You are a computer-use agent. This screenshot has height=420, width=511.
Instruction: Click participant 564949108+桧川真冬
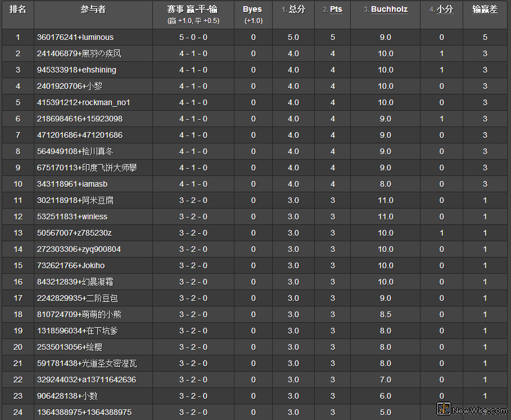pyautogui.click(x=75, y=151)
